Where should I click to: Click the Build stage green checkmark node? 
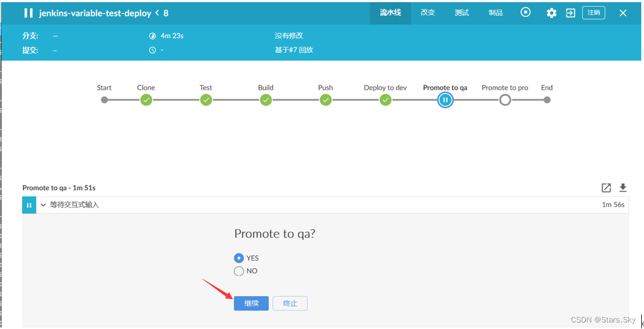tap(266, 100)
